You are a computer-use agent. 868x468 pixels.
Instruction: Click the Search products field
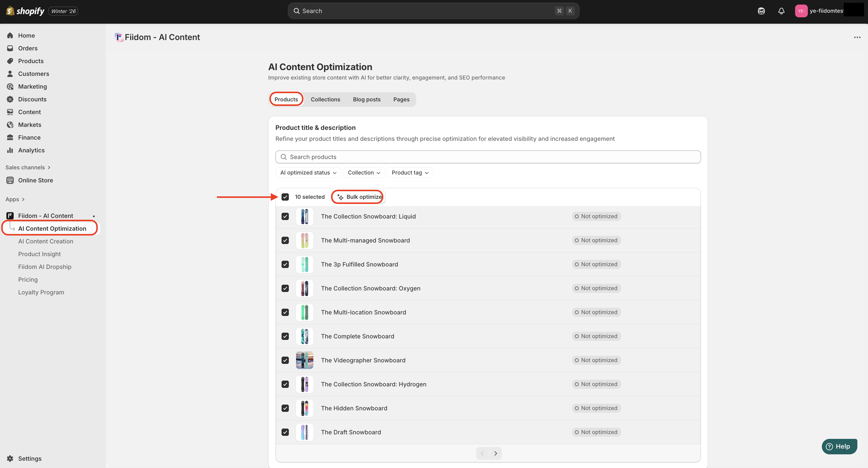487,157
